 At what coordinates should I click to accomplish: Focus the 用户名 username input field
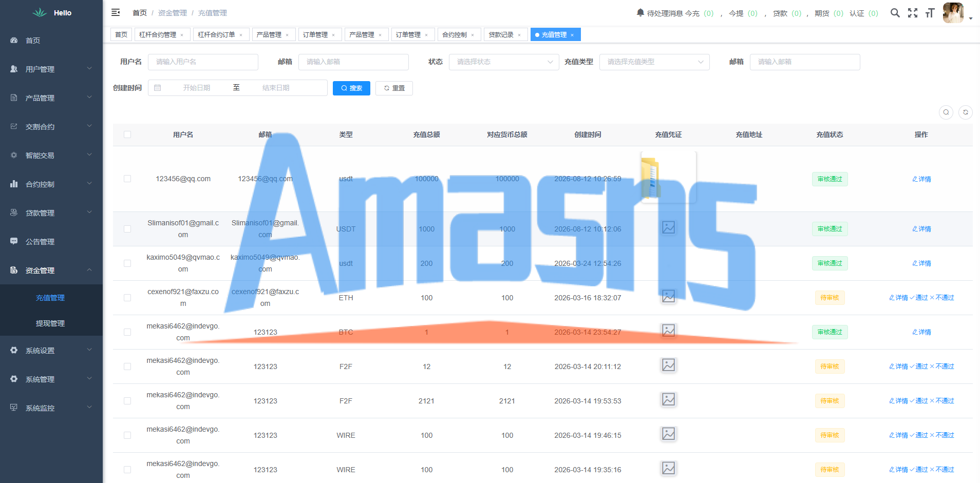(x=203, y=62)
